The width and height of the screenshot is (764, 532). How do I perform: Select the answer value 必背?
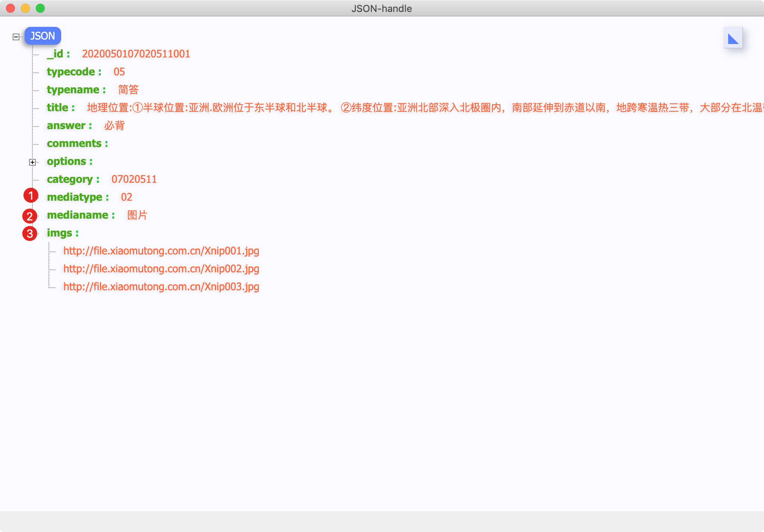coord(114,125)
